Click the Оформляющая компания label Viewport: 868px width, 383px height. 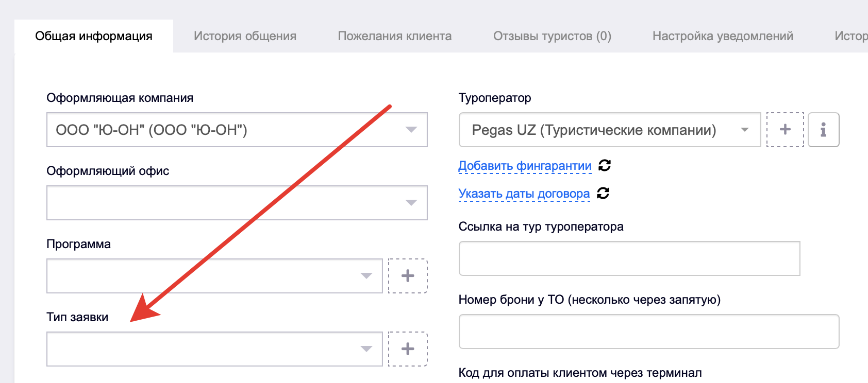tap(120, 98)
